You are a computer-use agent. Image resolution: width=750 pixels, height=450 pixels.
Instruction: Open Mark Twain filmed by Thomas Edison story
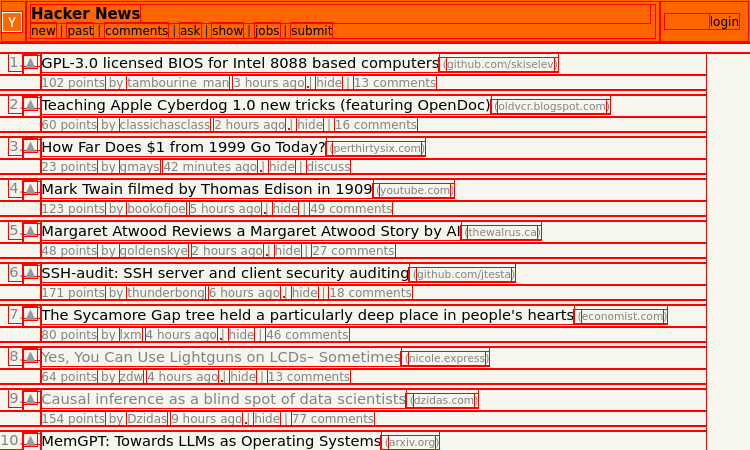pyautogui.click(x=207, y=189)
